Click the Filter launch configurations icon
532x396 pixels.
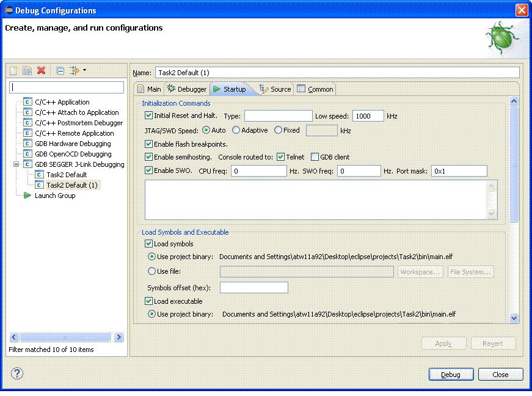point(74,70)
